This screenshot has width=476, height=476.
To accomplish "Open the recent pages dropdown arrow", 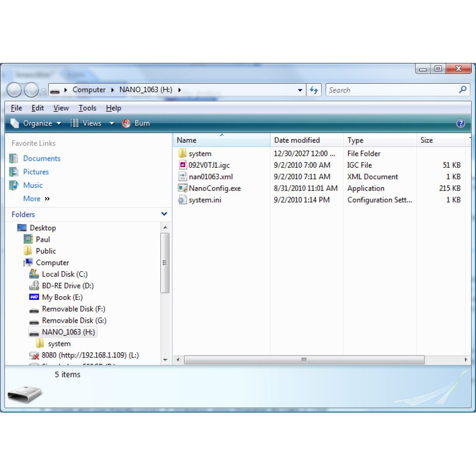I will tap(44, 90).
